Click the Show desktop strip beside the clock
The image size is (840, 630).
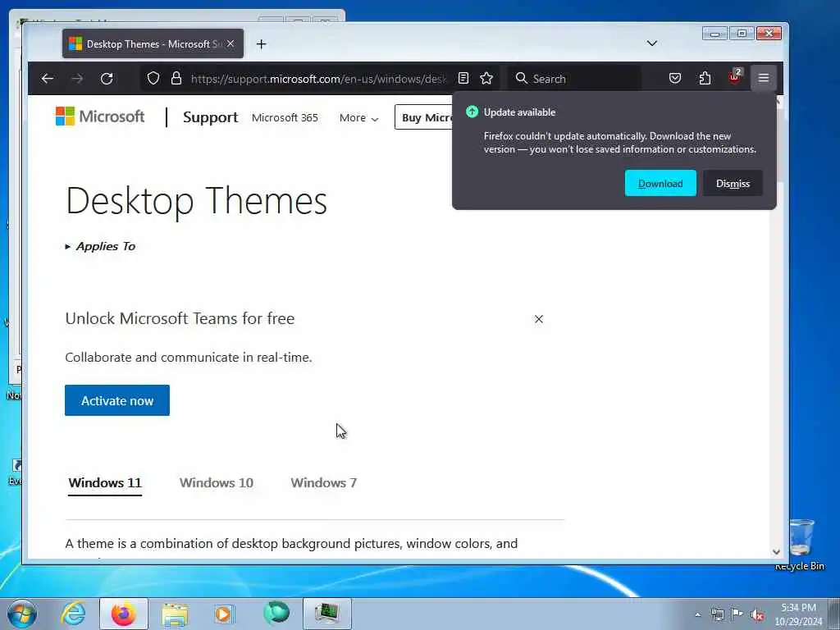pyautogui.click(x=834, y=614)
